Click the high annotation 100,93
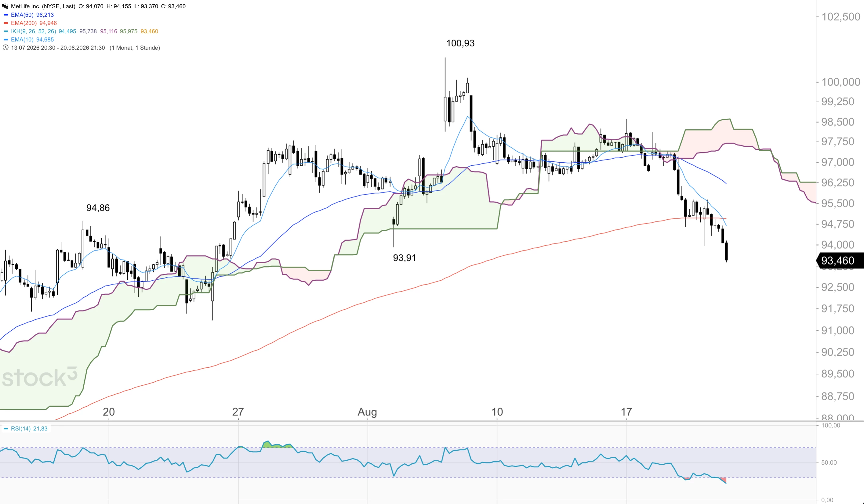Screen dimensions: 864x504 (460, 43)
